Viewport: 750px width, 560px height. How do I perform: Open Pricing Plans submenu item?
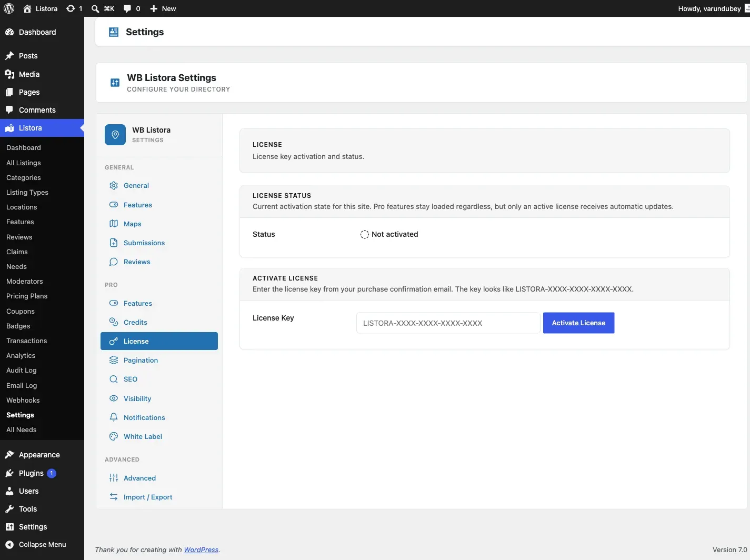pos(27,296)
